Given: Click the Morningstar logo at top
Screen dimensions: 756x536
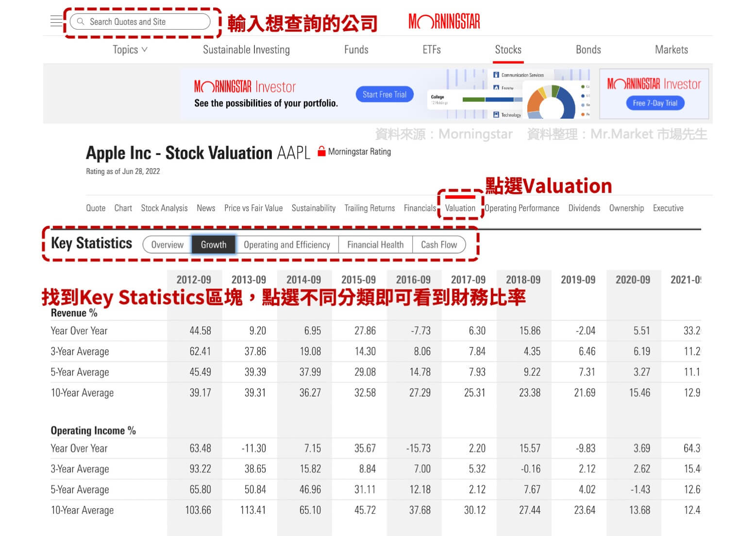Looking at the screenshot, I should click(x=444, y=21).
